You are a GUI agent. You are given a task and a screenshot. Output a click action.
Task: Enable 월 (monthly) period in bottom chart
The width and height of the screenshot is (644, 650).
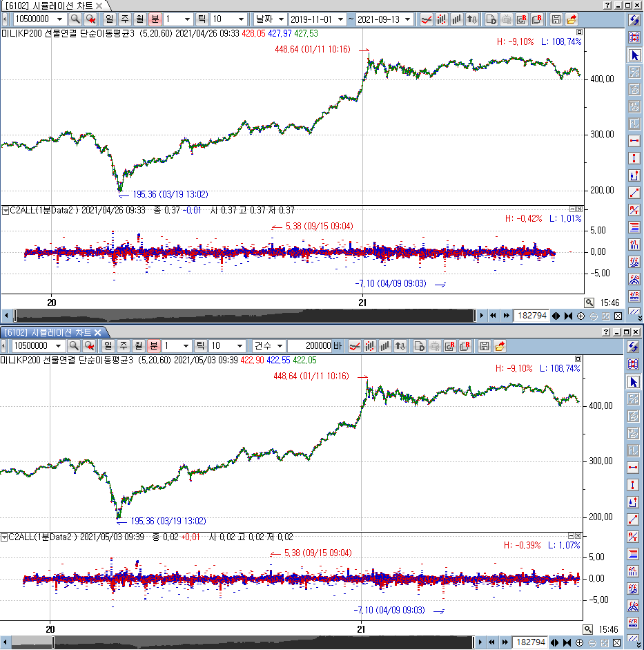pyautogui.click(x=139, y=346)
